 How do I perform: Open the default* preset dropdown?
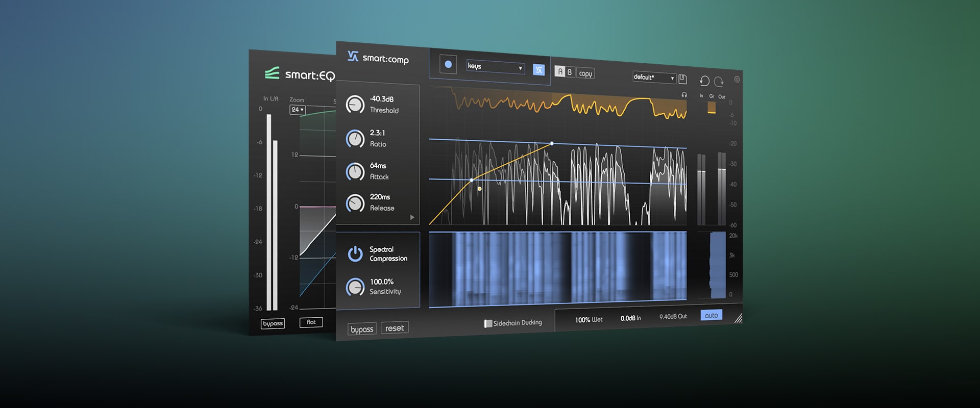[654, 78]
